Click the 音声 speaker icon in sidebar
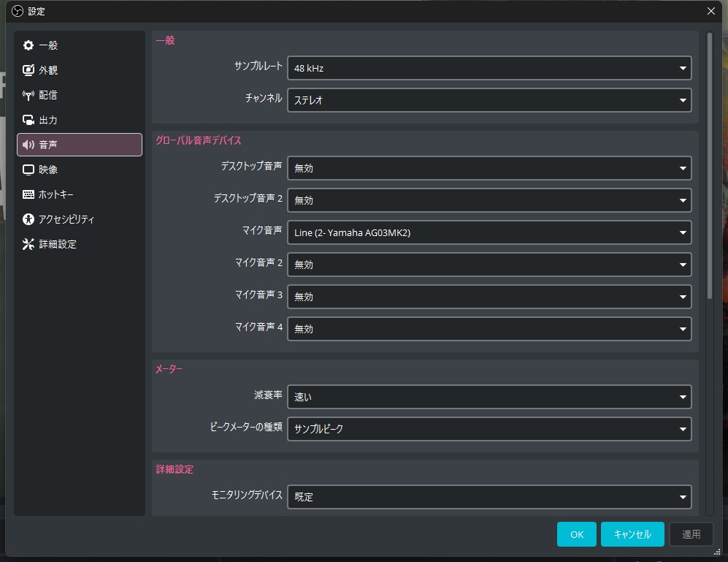 click(28, 145)
